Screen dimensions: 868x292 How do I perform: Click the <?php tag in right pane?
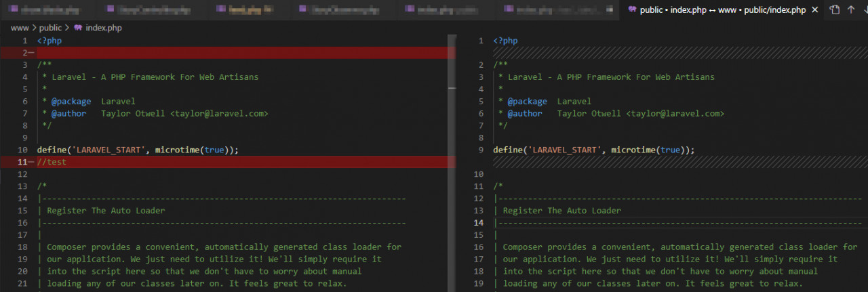coord(505,41)
